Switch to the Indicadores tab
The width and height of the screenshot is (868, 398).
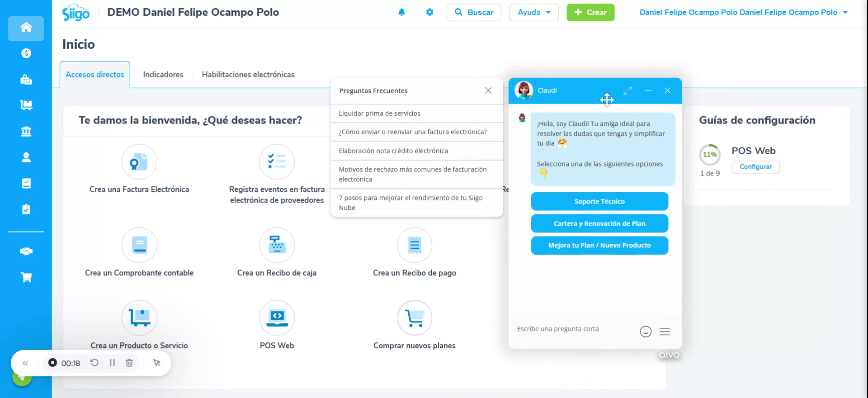pos(163,75)
